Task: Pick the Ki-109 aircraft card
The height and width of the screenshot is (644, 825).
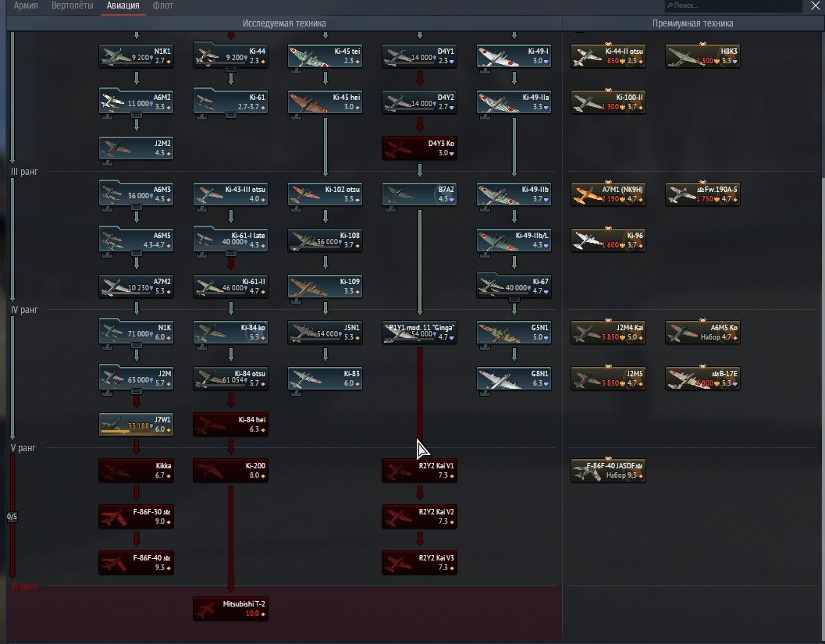Action: pyautogui.click(x=325, y=286)
